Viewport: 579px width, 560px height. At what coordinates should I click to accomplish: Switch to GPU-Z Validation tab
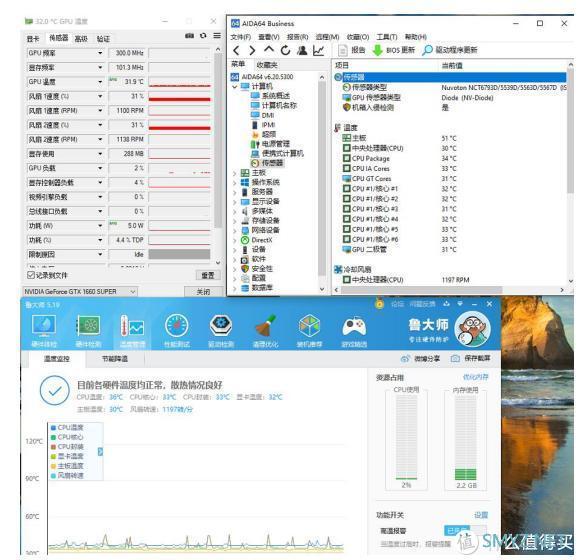tap(103, 39)
